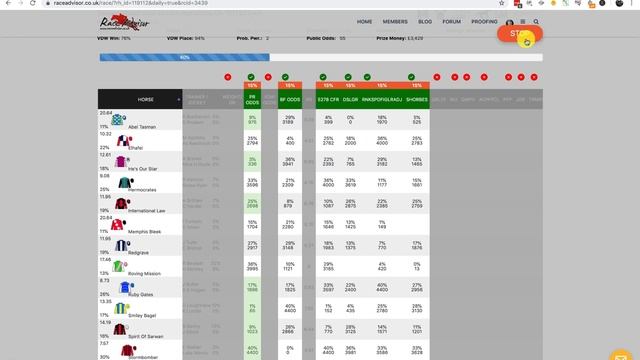Click He's Our Star's silks icon
This screenshot has width=640, height=360.
pyautogui.click(x=121, y=162)
